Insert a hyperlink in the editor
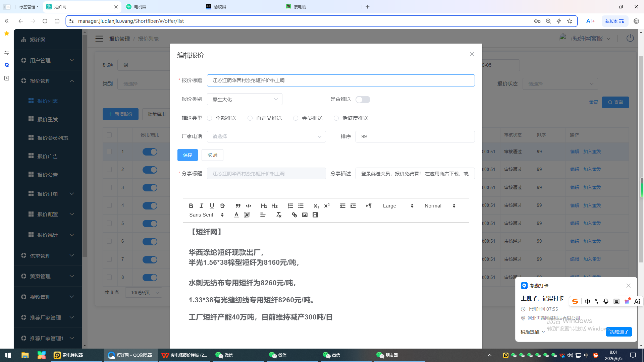 pyautogui.click(x=294, y=215)
